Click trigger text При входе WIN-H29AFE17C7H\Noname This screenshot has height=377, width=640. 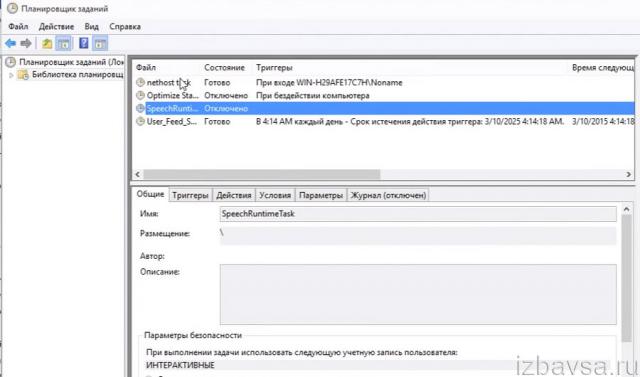pos(329,82)
